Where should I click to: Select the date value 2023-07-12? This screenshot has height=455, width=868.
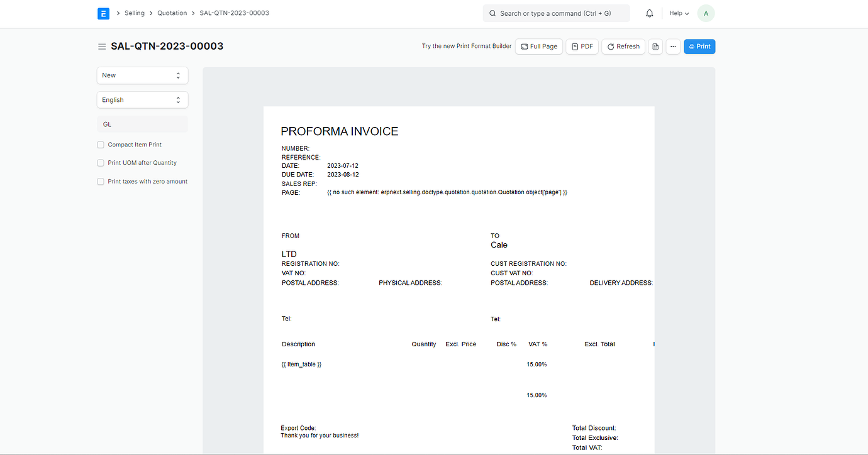coord(343,166)
